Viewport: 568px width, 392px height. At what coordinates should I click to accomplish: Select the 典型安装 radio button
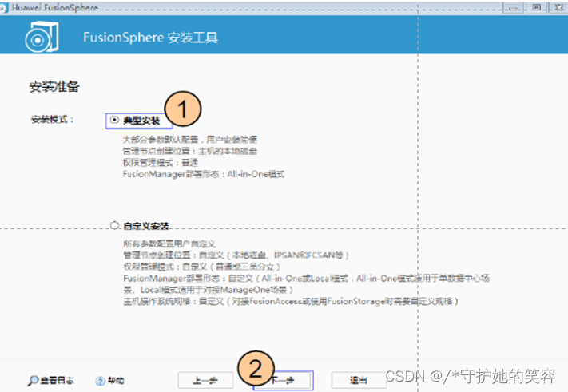pyautogui.click(x=114, y=120)
